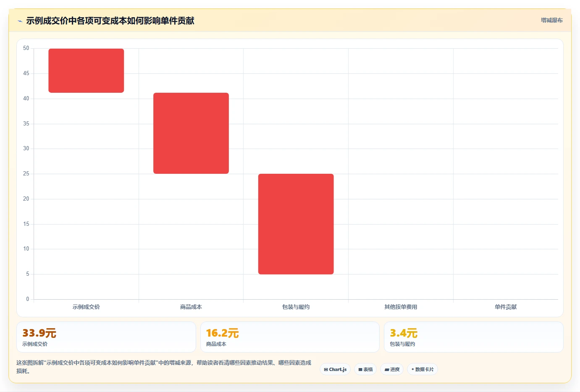The width and height of the screenshot is (580, 392).
Task: Click the 33.9元 data card value
Action: click(39, 333)
